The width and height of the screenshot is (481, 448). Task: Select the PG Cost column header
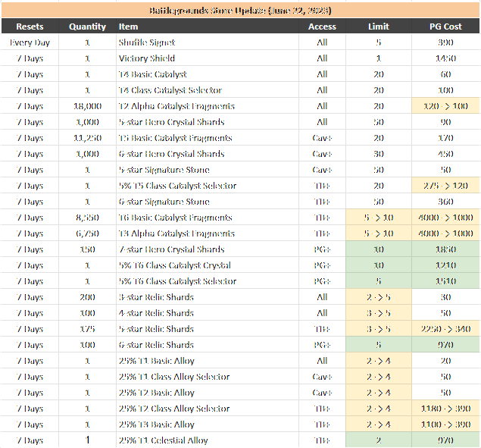pos(445,27)
